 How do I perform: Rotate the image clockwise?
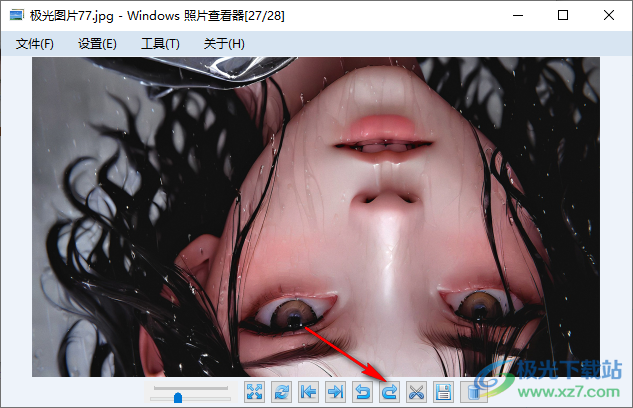[390, 392]
